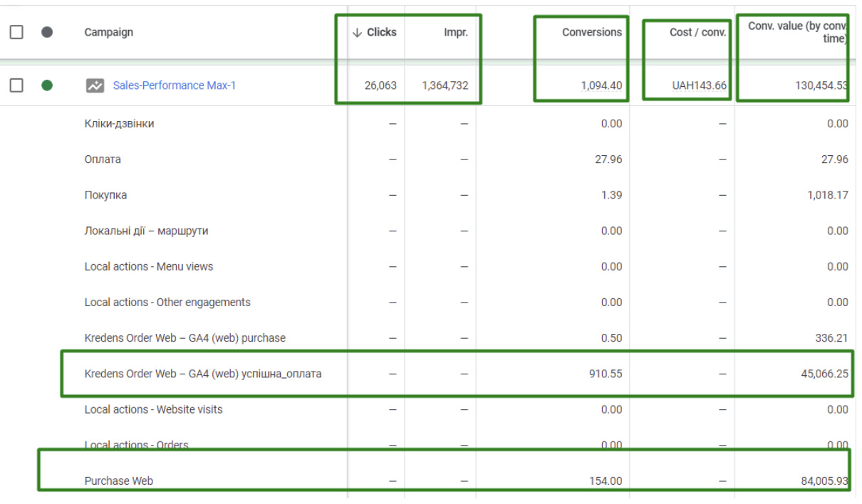Click the gray status header dot
This screenshot has width=862, height=504.
47,32
